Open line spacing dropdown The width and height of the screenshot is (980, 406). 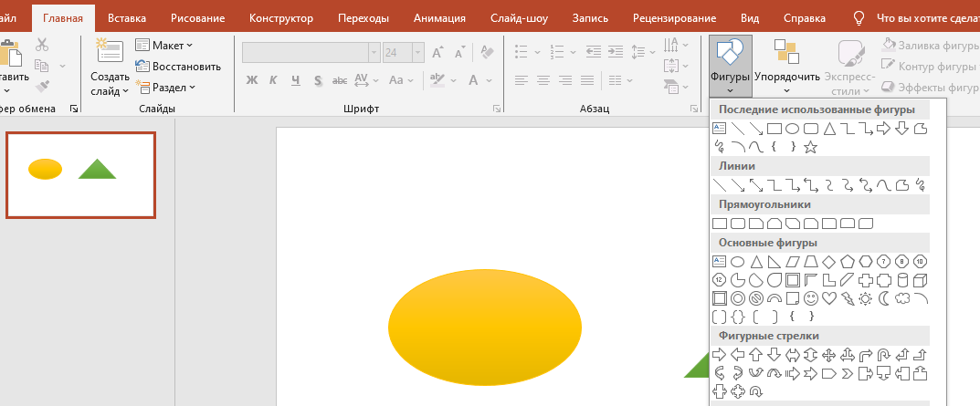642,52
